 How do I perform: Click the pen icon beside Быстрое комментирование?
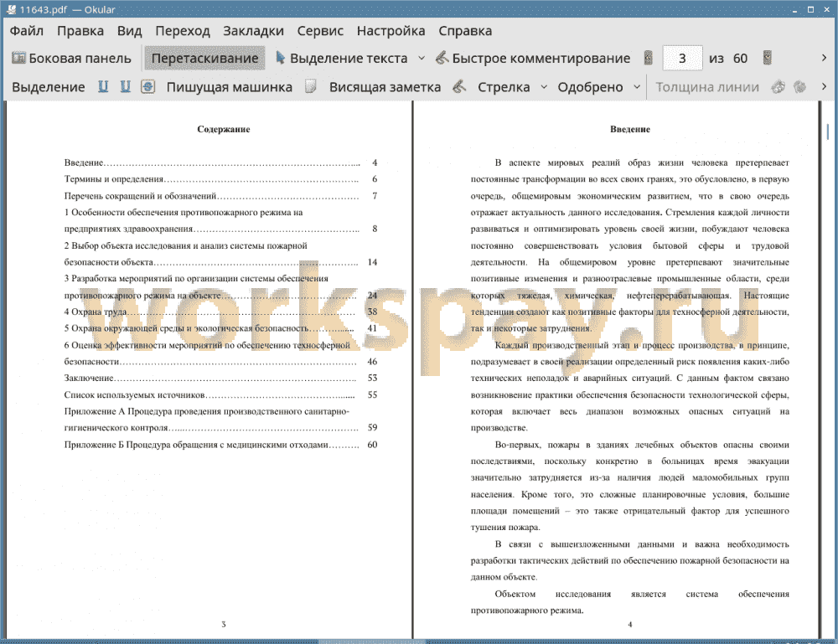pos(442,58)
